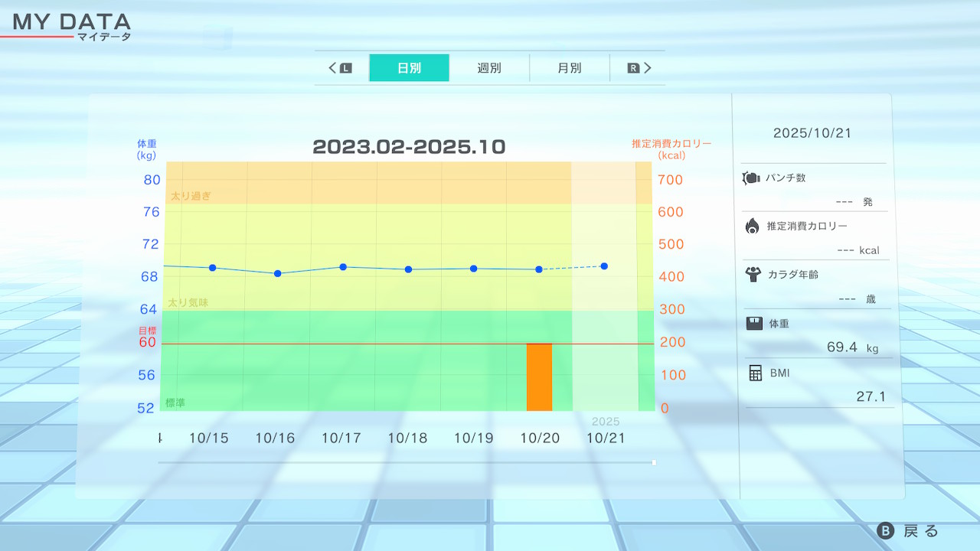Click the orange calorie bar for 10/20
Viewport: 980px width, 551px height.
(x=539, y=377)
